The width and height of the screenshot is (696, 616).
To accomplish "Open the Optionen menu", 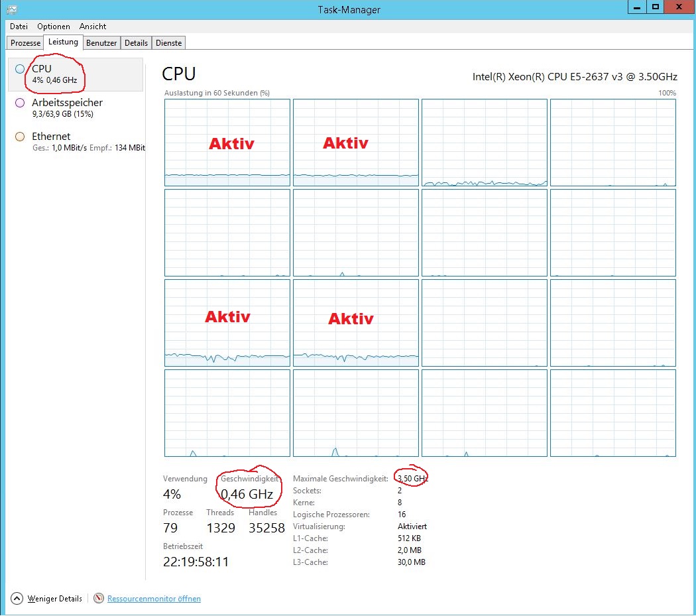I will pos(54,27).
